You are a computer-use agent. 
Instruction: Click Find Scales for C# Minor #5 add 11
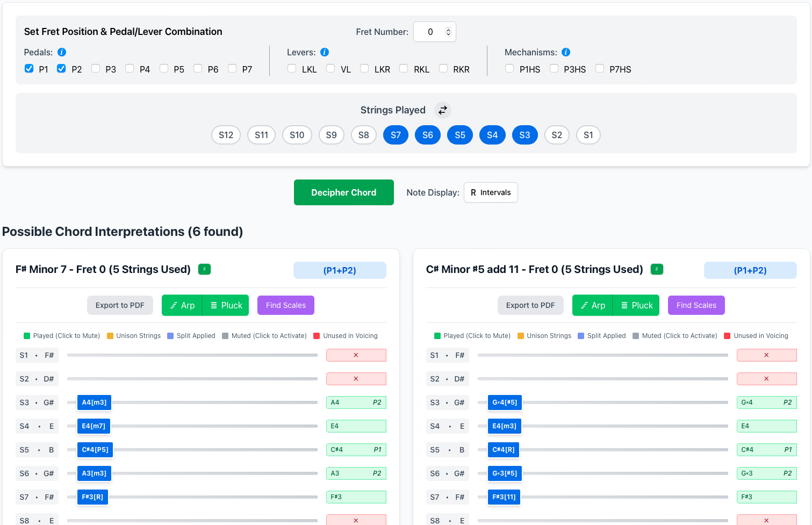pyautogui.click(x=696, y=305)
